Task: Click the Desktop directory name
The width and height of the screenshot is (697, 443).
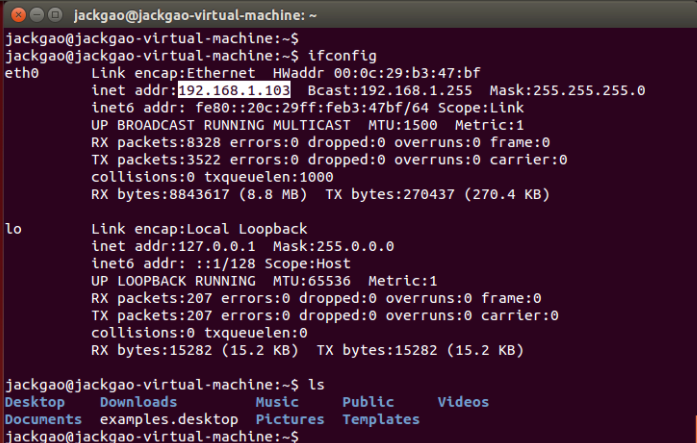Action: tap(35, 402)
